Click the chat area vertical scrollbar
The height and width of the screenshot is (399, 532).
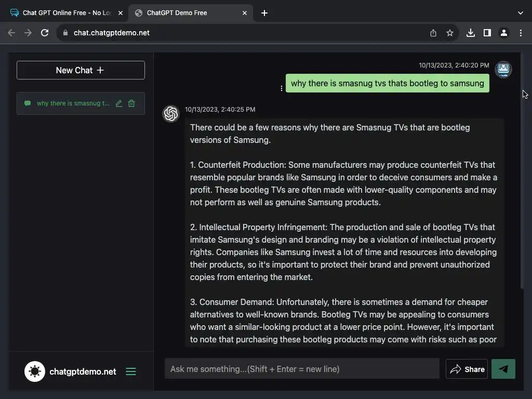click(x=522, y=171)
